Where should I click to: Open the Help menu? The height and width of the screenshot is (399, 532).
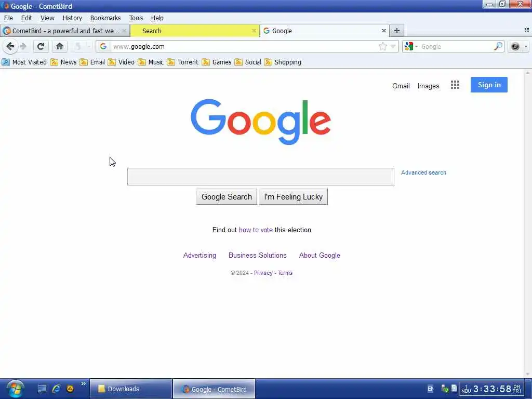[157, 18]
